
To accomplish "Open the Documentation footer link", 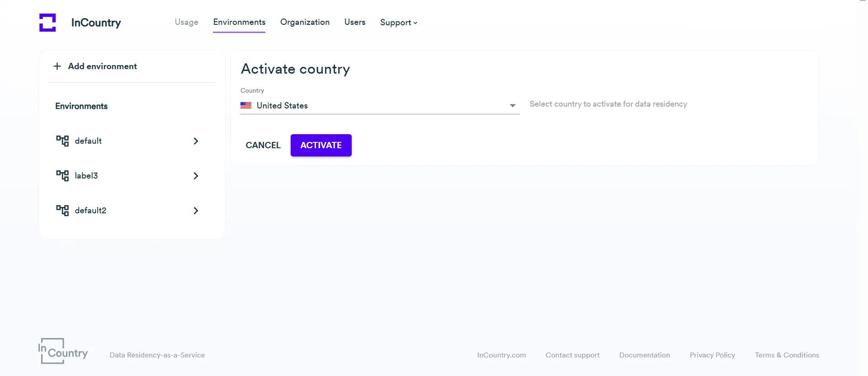I will (x=645, y=355).
